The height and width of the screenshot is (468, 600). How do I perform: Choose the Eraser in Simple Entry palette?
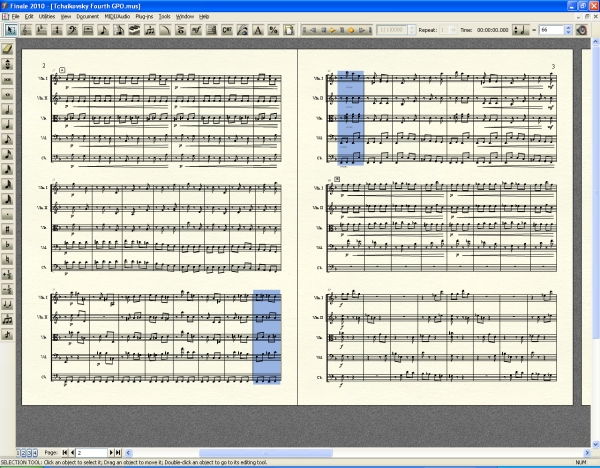pyautogui.click(x=7, y=49)
